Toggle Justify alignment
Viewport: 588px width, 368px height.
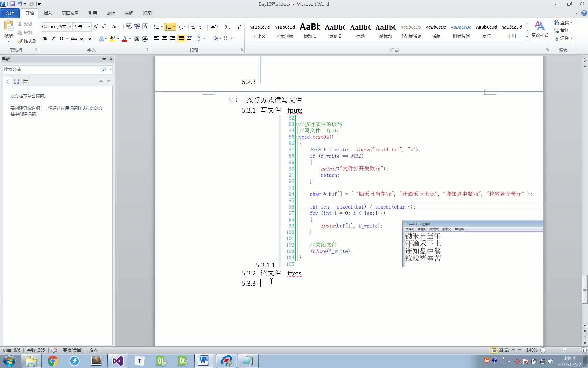[x=181, y=39]
